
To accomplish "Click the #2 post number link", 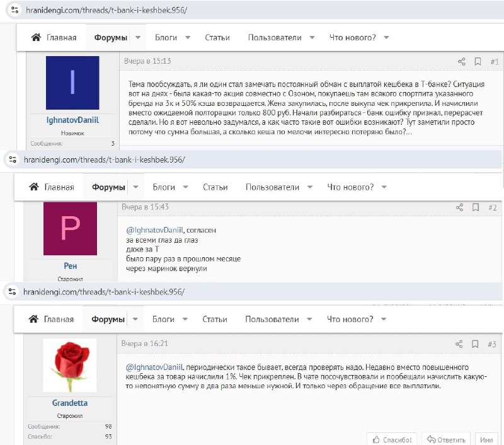I will click(493, 207).
